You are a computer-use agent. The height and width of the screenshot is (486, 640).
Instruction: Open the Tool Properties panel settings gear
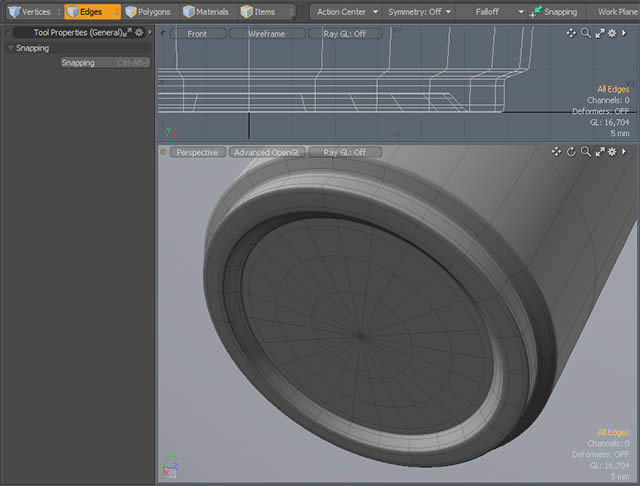[139, 32]
